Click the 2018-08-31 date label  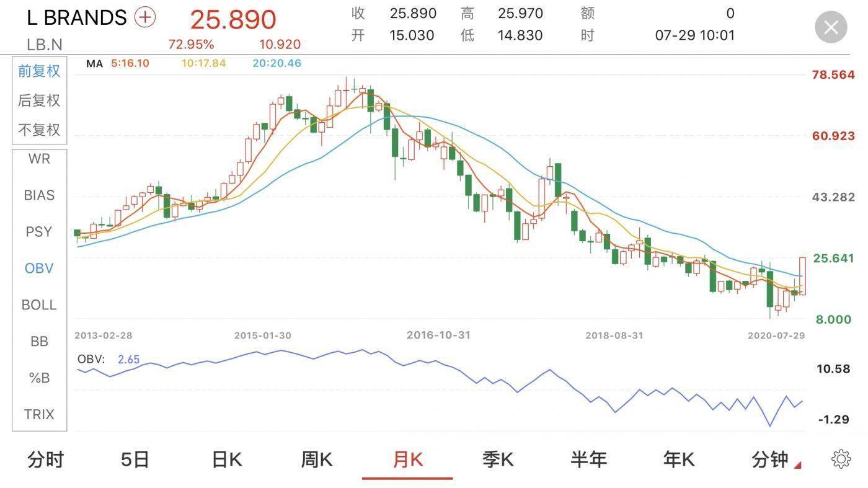614,335
